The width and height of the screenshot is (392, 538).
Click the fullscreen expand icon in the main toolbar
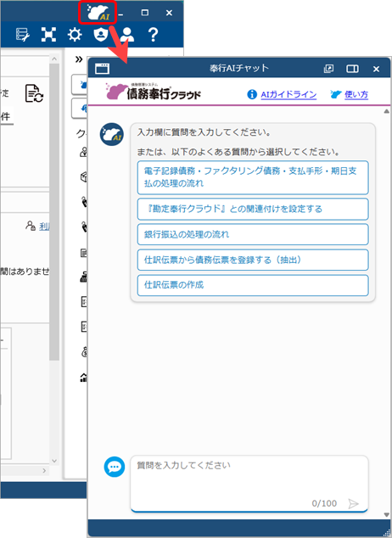[48, 34]
